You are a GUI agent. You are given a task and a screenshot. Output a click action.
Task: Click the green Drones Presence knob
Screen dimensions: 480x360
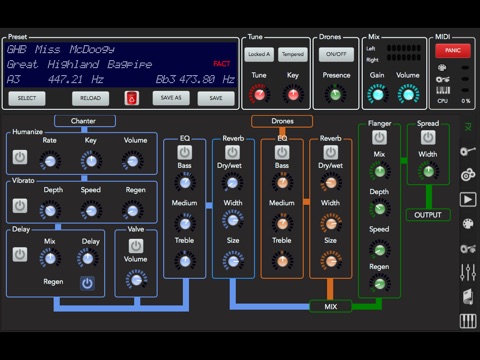click(336, 95)
